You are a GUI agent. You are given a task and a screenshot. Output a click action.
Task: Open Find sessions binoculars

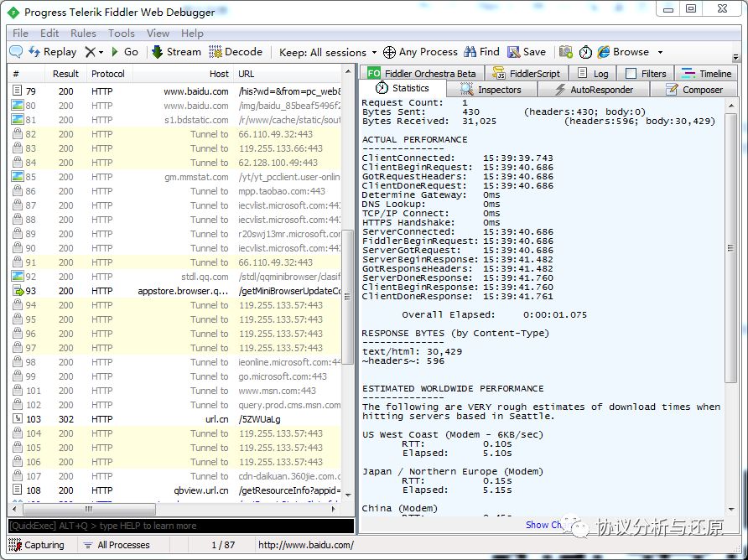(x=481, y=51)
